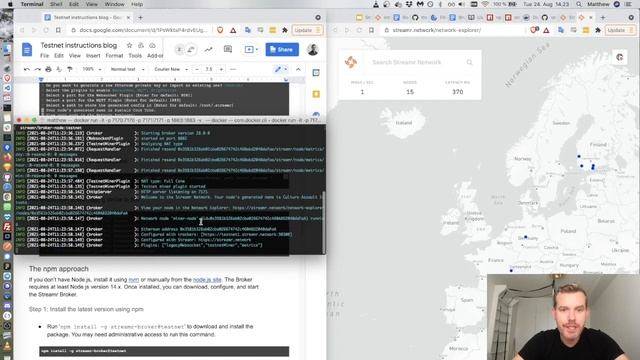The image size is (640, 360).
Task: Open the Tools menu in Google Docs
Action: click(135, 56)
